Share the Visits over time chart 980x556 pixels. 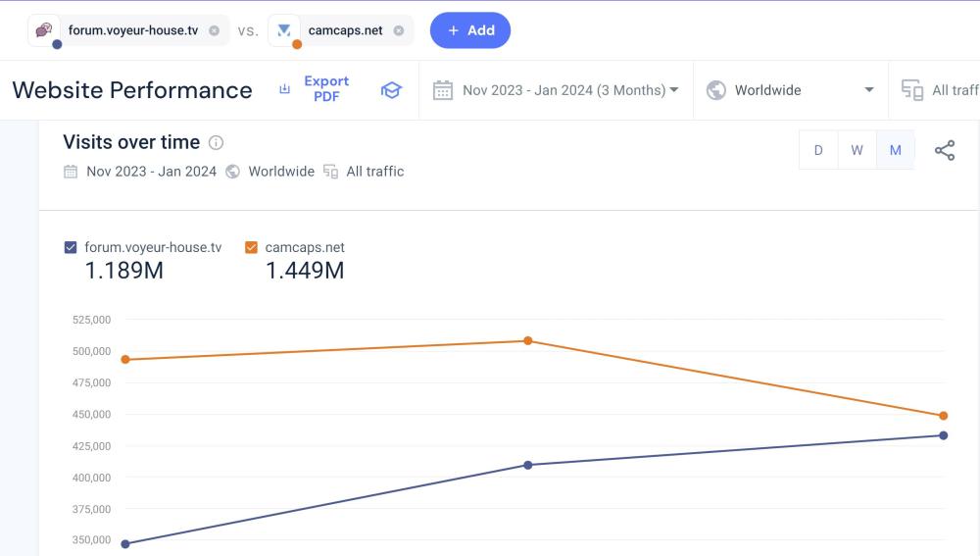click(944, 150)
